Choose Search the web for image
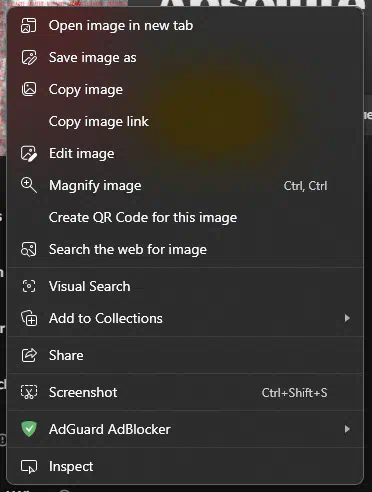372x492 pixels. [185, 249]
